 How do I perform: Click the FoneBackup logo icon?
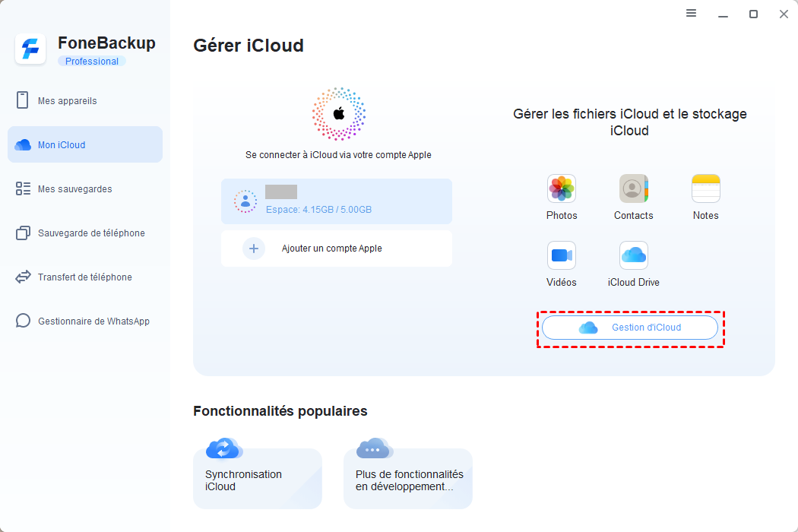(x=30, y=49)
